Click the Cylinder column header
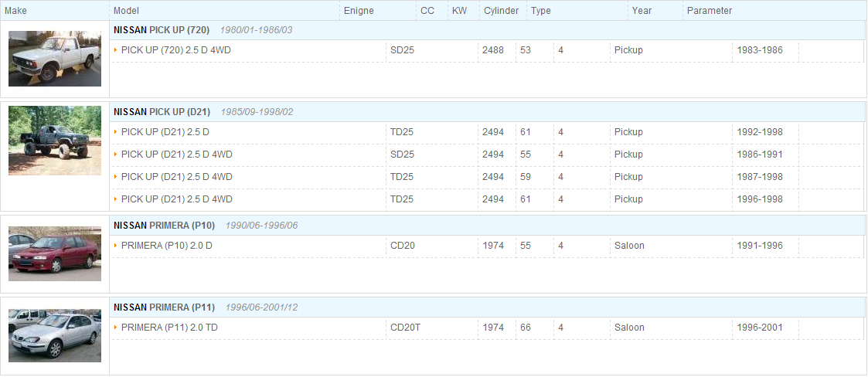Screen dimensions: 868x377 pos(502,11)
